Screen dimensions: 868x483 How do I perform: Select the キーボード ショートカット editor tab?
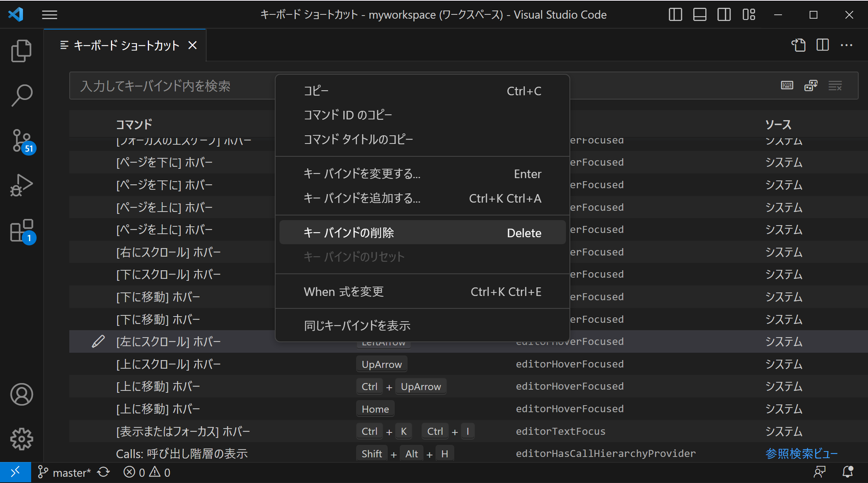(x=125, y=45)
